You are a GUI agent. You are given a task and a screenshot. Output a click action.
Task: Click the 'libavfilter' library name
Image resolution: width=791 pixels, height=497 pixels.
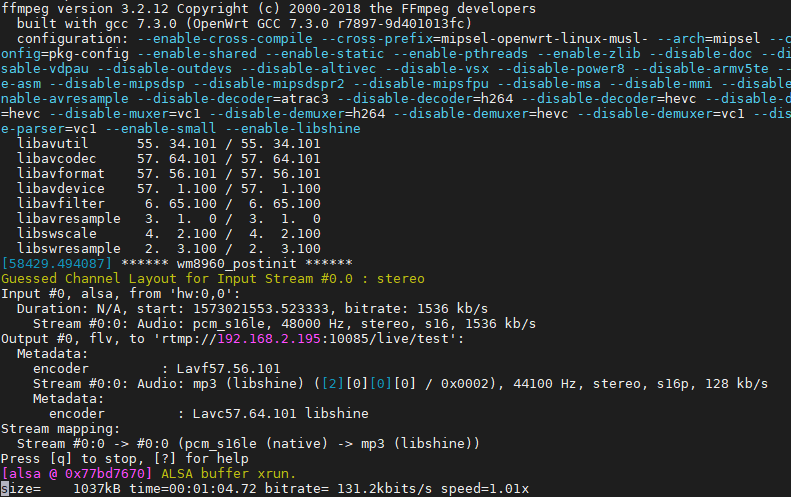[x=61, y=203]
